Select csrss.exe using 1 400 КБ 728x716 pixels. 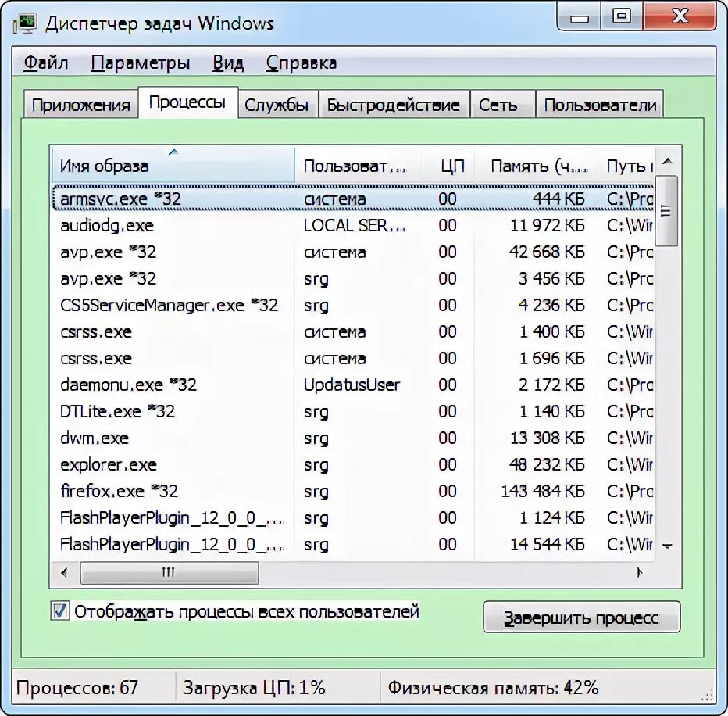coord(353,331)
